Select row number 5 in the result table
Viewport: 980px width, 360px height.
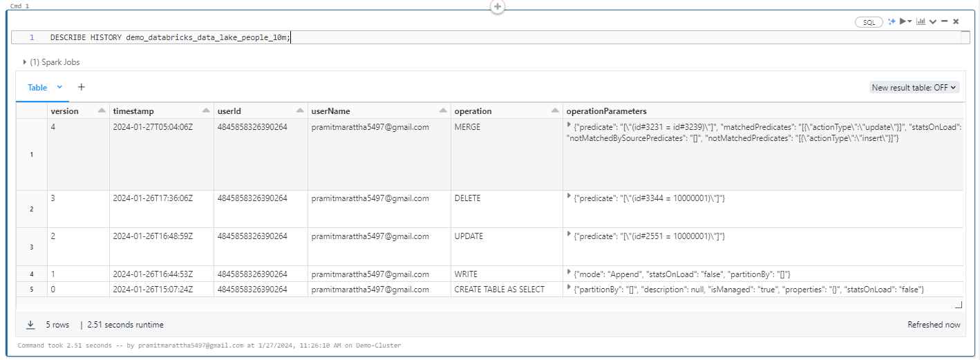tap(32, 289)
